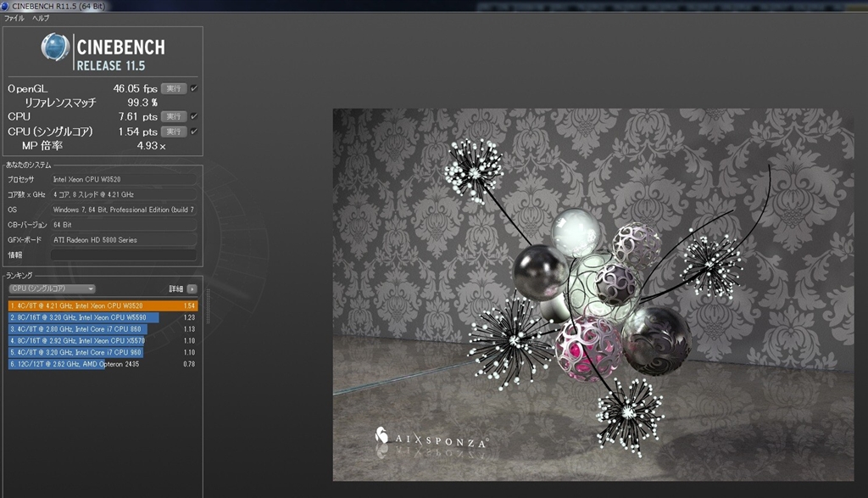Click the 詳細 arrow button in ranking
The height and width of the screenshot is (498, 868).
coord(192,288)
